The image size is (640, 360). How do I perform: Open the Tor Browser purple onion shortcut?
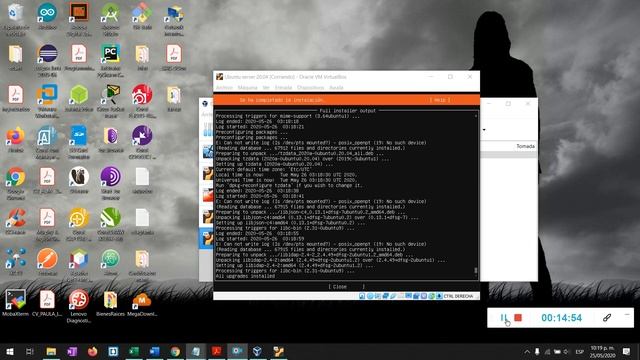111,183
